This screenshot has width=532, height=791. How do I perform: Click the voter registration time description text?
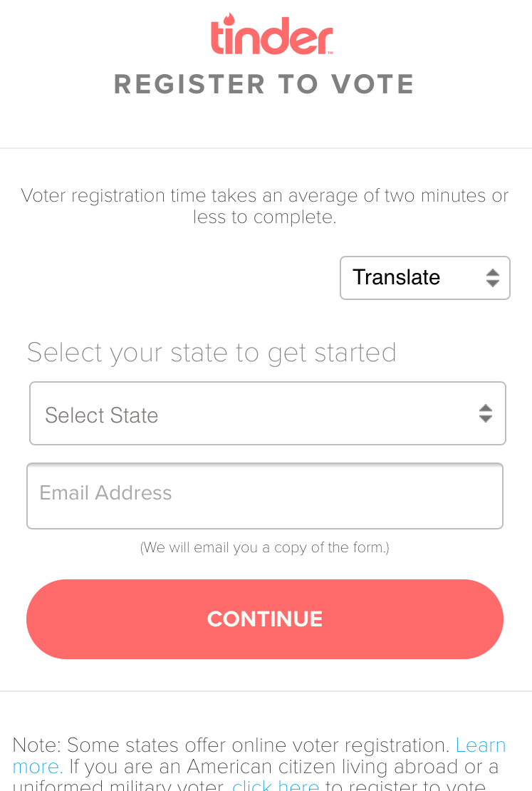pyautogui.click(x=265, y=206)
